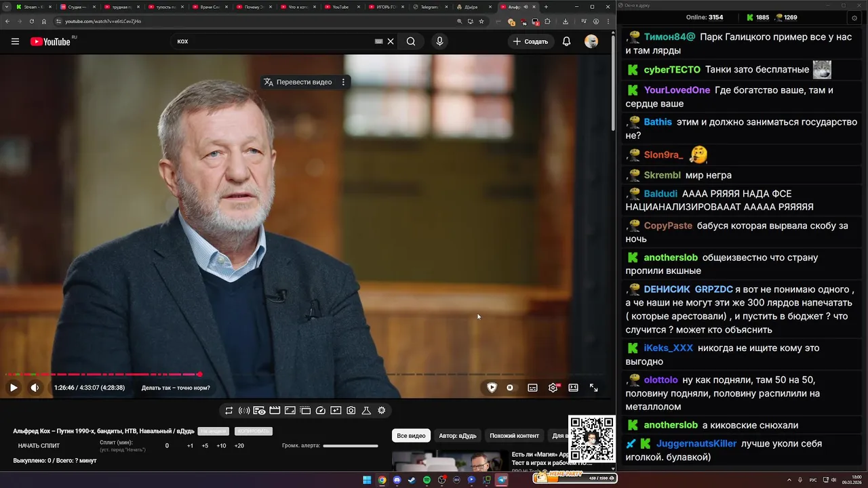Viewport: 868px width, 488px height.
Task: Play the paused video
Action: pos(13,388)
